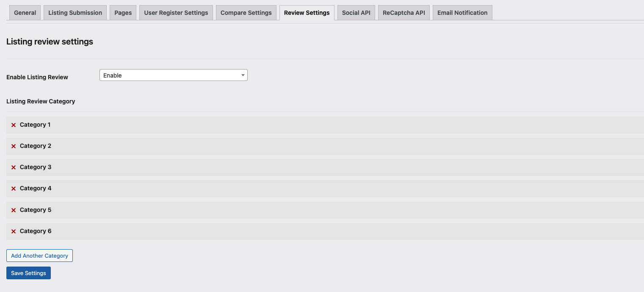Screen dimensions: 644x292
Task: Switch to Email Notification tab
Action: 462,13
